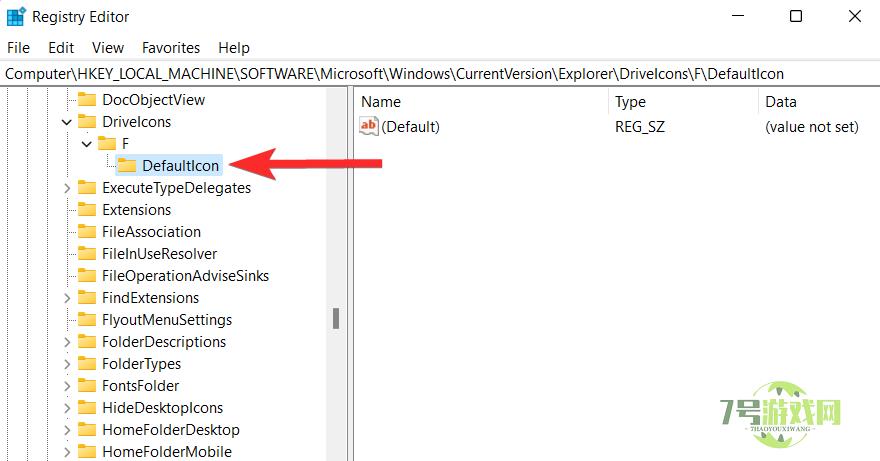
Task: Close the Registry Editor window
Action: point(854,16)
